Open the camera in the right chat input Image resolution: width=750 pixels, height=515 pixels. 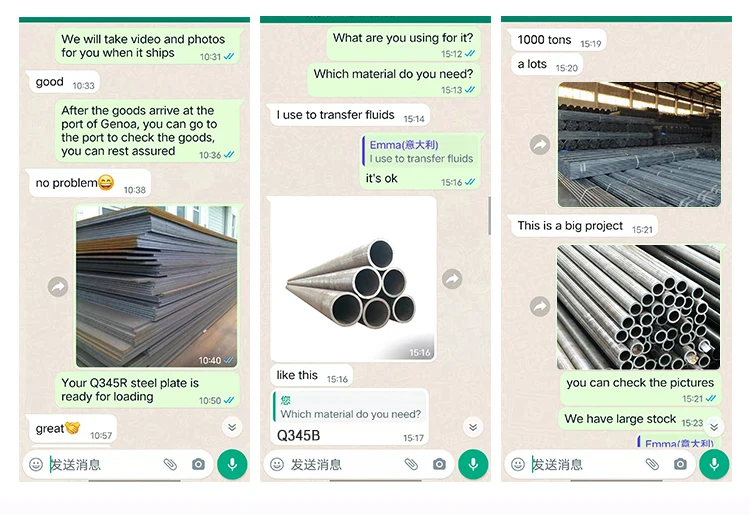click(680, 464)
